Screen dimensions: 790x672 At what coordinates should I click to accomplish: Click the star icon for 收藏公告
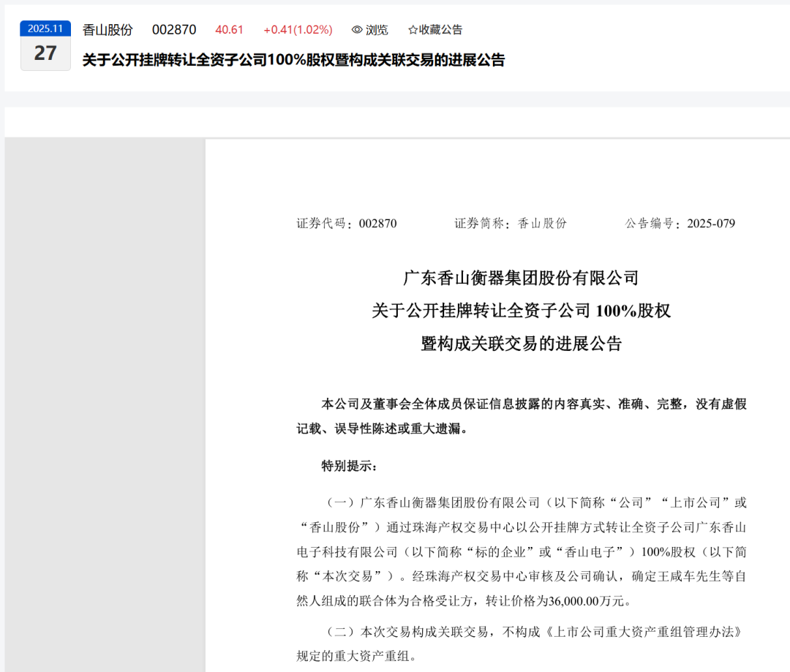[x=413, y=30]
